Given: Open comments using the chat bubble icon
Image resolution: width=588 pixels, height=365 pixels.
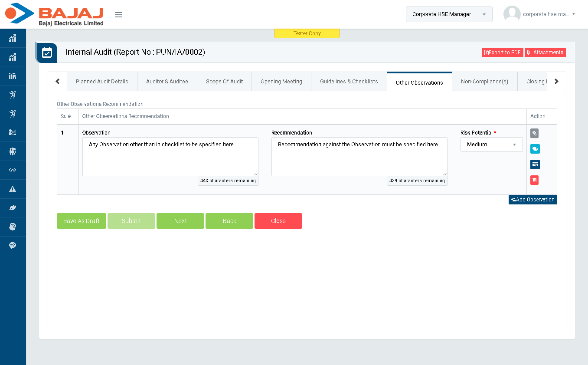Looking at the screenshot, I should [535, 149].
